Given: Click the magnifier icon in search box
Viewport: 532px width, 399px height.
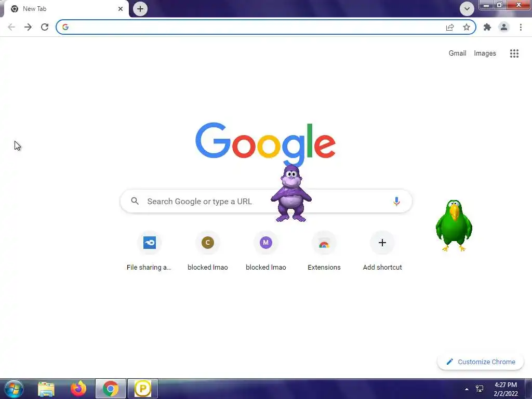Looking at the screenshot, I should [135, 201].
